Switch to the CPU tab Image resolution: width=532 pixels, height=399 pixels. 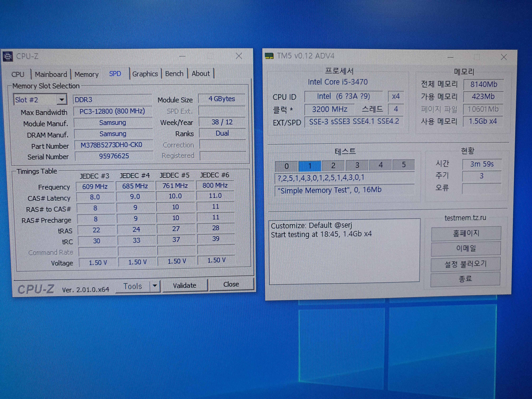click(x=18, y=74)
